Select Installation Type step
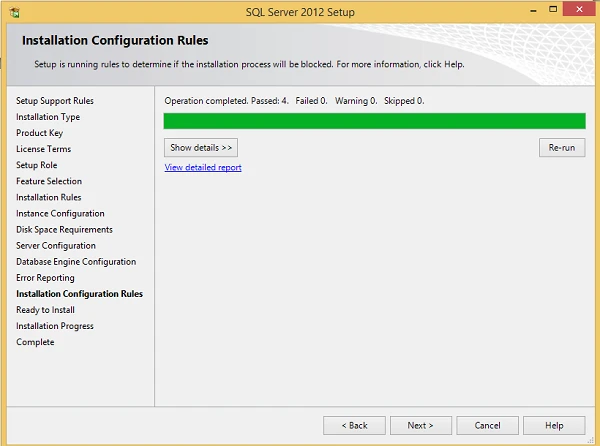The height and width of the screenshot is (446, 600). pyautogui.click(x=48, y=117)
